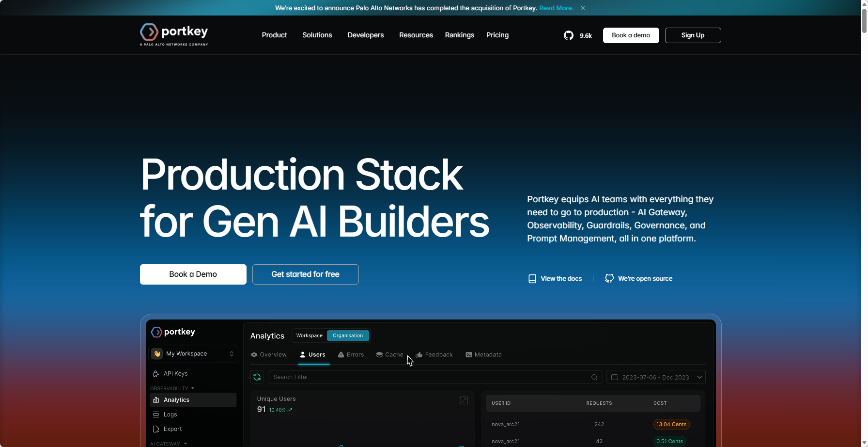
Task: Open the GitHub repository icon
Action: tap(569, 35)
